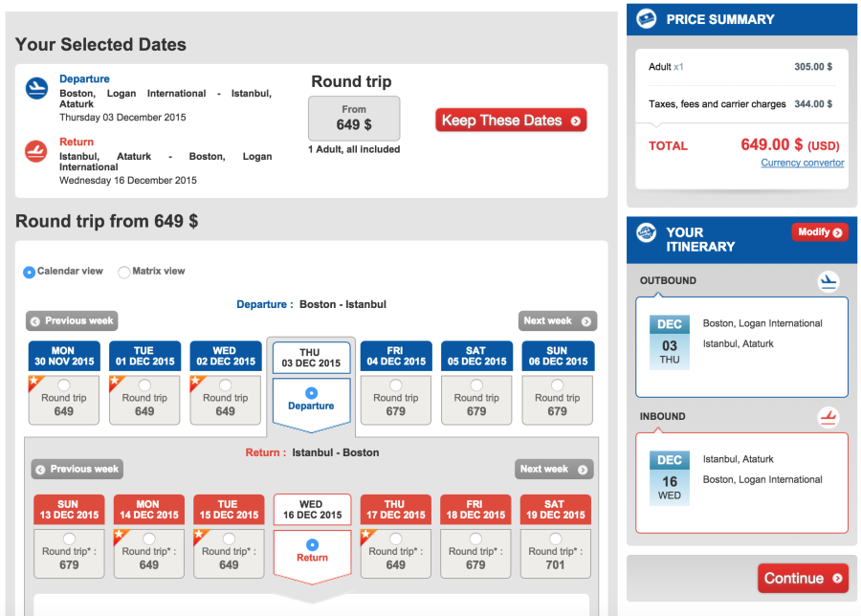Viewport: 861px width, 616px height.
Task: Click the Dec 03 outbound calendar icon
Action: [670, 340]
